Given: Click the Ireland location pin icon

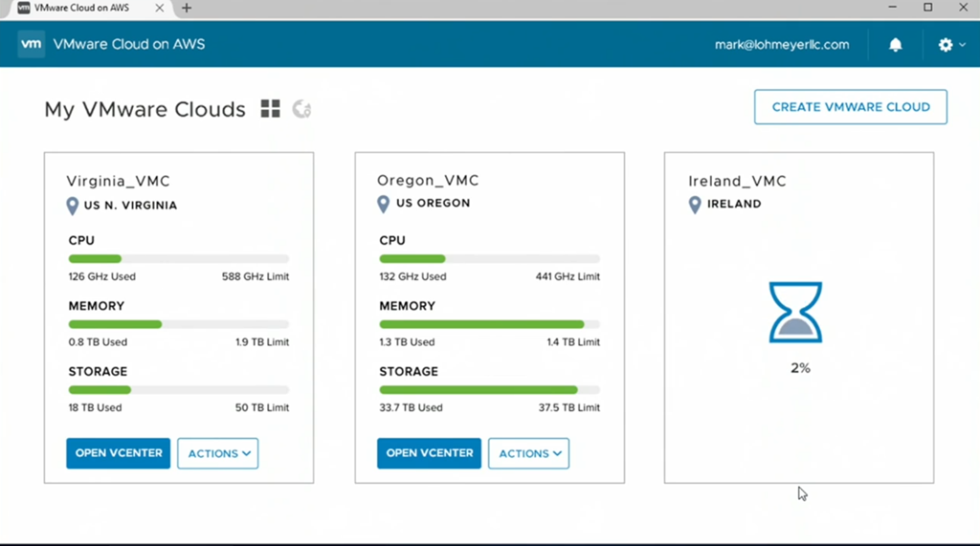Looking at the screenshot, I should (x=695, y=205).
